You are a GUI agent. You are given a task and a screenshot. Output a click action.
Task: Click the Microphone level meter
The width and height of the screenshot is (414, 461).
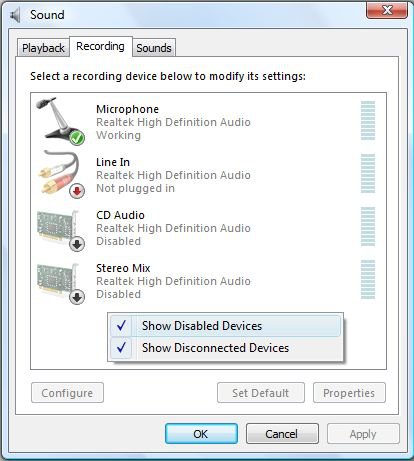pos(368,120)
